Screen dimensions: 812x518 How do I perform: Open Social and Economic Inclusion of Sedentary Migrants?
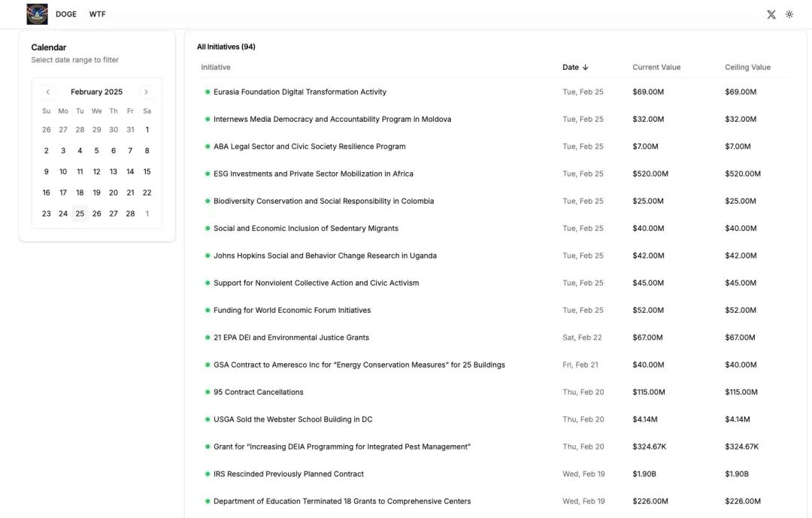click(x=306, y=229)
